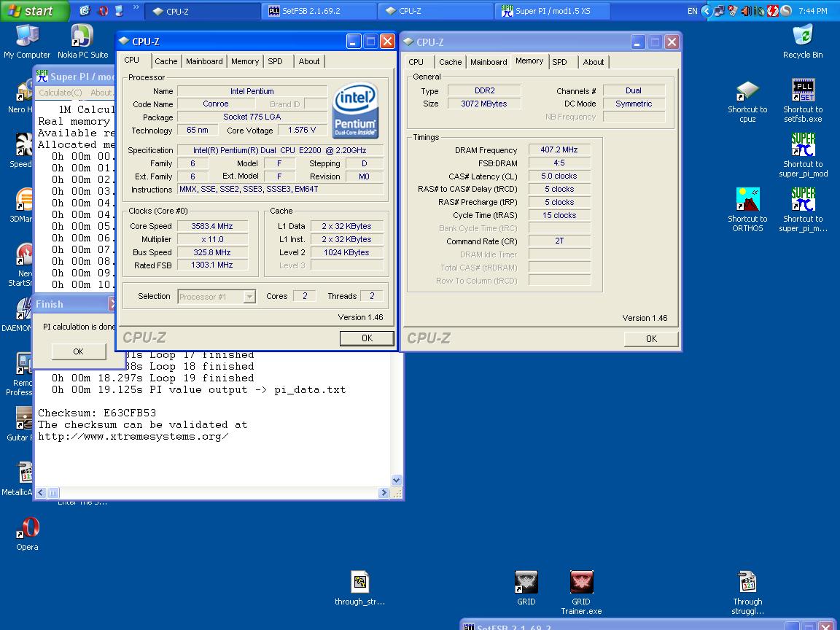Image resolution: width=840 pixels, height=630 pixels.
Task: Expand quick launch overflow chevron
Action: pos(136,7)
